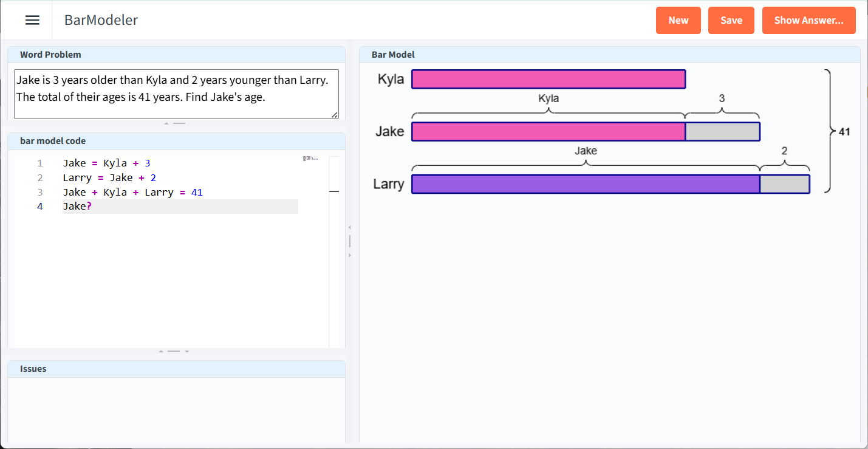Click the gray 3 segment in Jake's bar
The height and width of the screenshot is (449, 868).
tap(722, 131)
